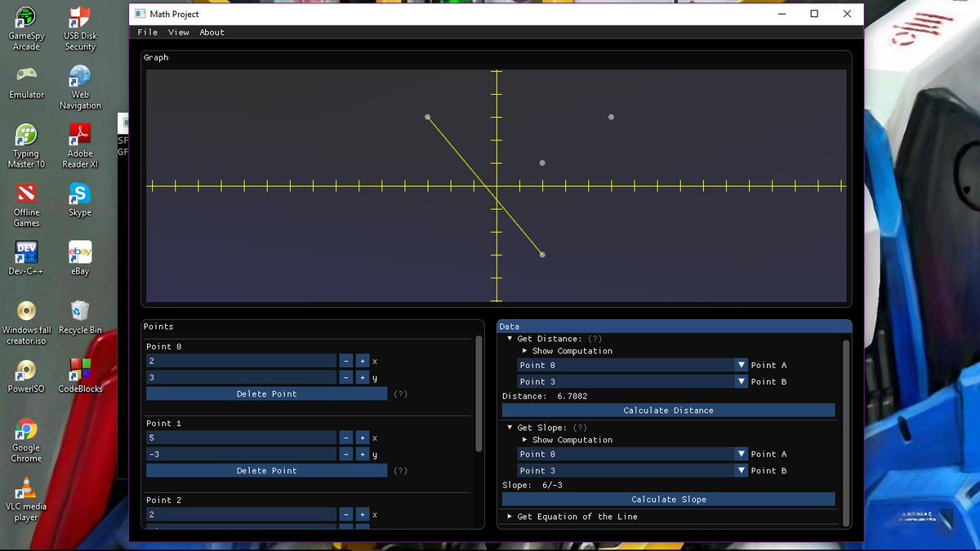Click Calculate Slope button
Viewport: 980px width, 551px height.
[669, 499]
